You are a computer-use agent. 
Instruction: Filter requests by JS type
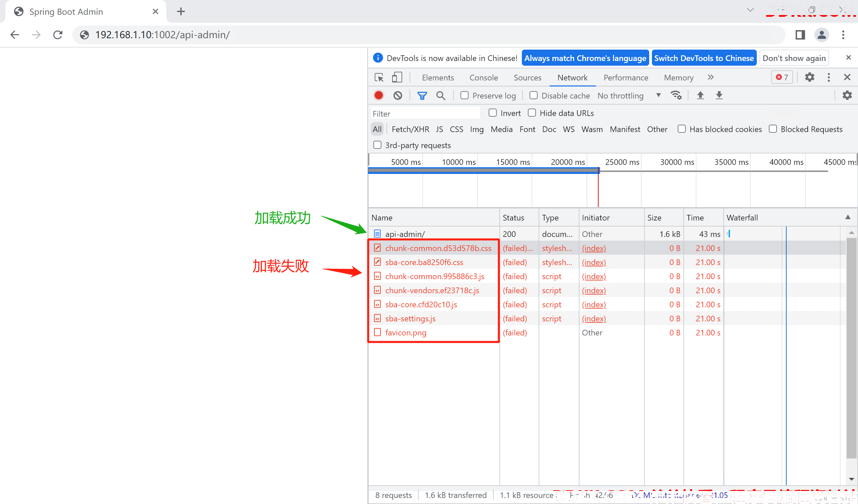tap(439, 129)
